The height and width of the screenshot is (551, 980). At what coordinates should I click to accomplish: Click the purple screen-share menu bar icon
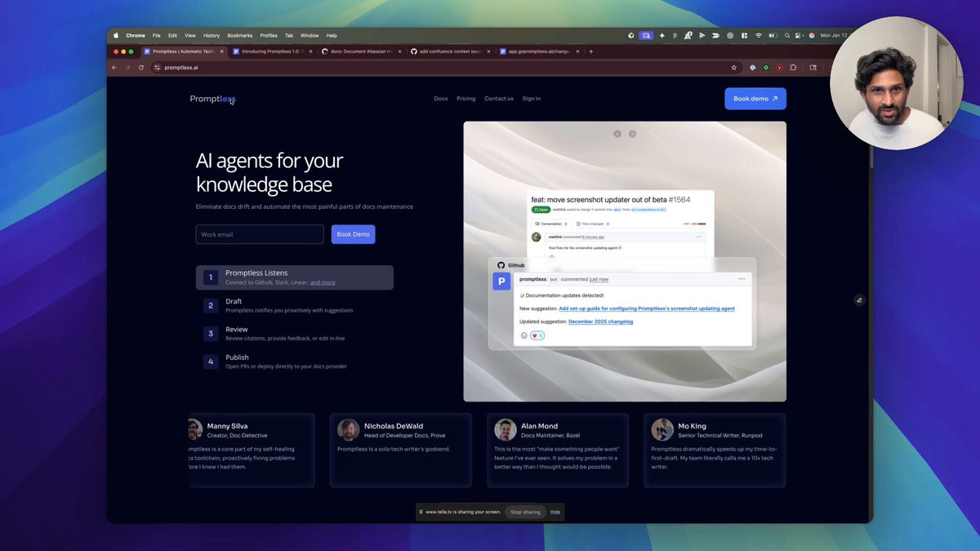(x=646, y=36)
